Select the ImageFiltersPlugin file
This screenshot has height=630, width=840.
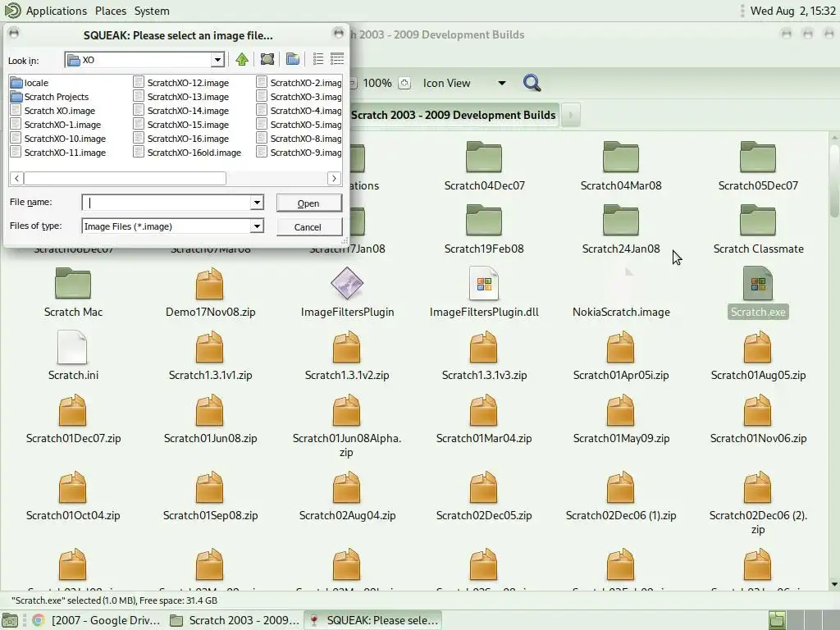[347, 293]
